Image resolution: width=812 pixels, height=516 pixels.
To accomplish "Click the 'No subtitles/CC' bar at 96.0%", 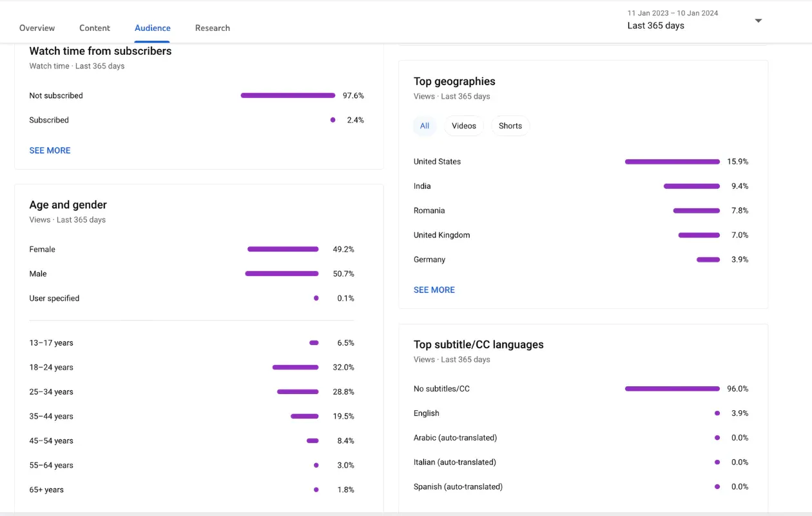I will 672,388.
